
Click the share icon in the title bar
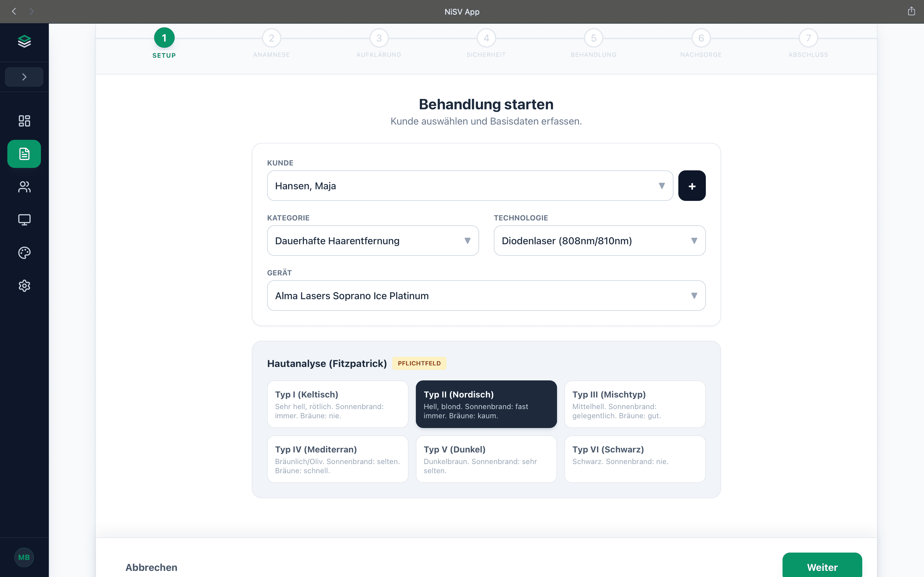[x=911, y=12]
